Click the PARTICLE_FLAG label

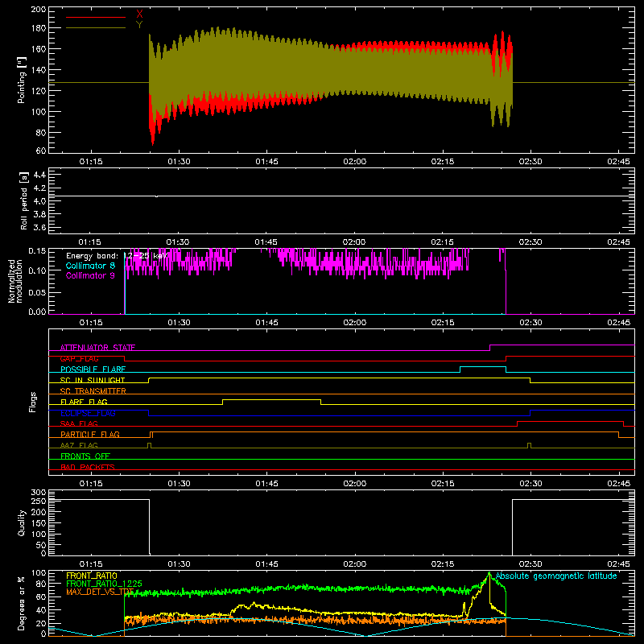pos(90,434)
